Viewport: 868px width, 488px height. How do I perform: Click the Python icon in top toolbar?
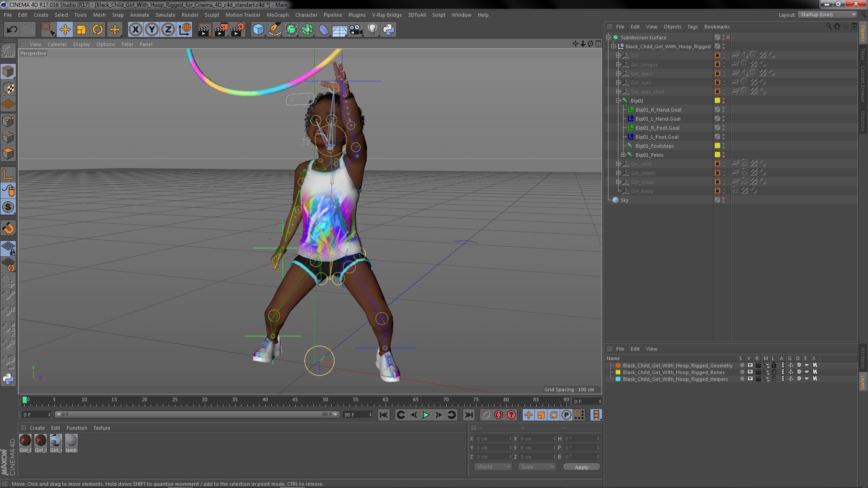(x=389, y=30)
